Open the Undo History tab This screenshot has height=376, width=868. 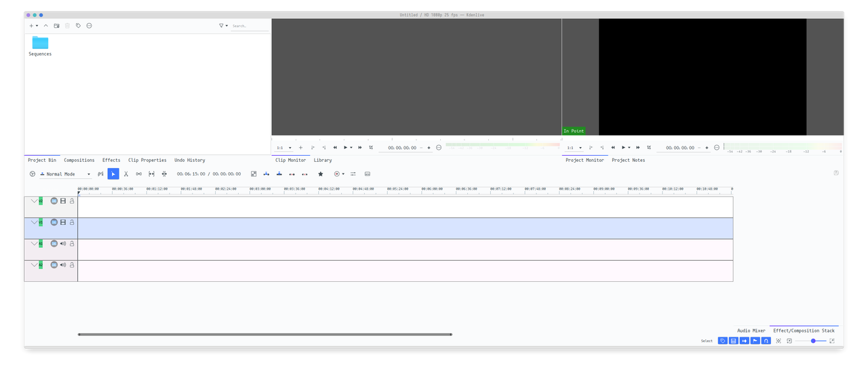coord(190,160)
